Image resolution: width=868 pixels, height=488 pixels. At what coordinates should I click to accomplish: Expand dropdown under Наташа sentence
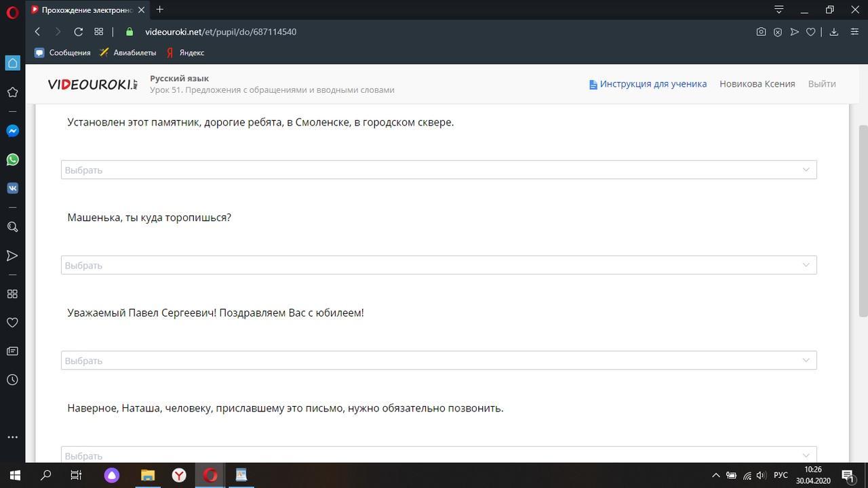pyautogui.click(x=439, y=455)
